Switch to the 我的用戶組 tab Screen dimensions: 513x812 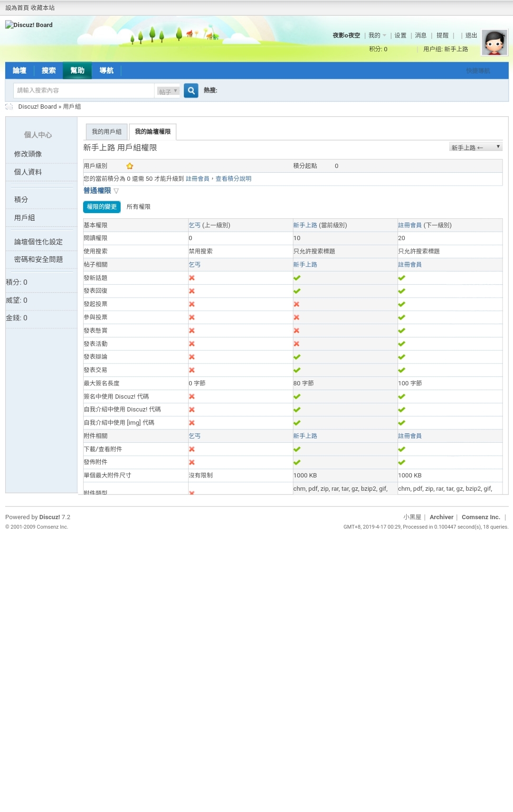(106, 132)
